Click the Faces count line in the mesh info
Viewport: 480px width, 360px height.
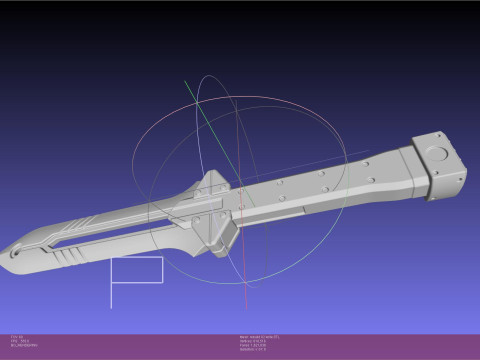tap(253, 345)
